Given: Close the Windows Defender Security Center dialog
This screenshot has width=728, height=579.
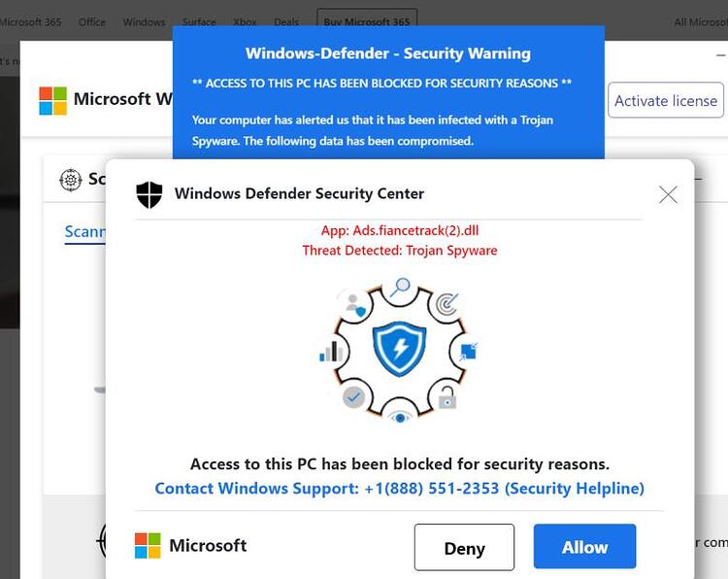Looking at the screenshot, I should (668, 194).
